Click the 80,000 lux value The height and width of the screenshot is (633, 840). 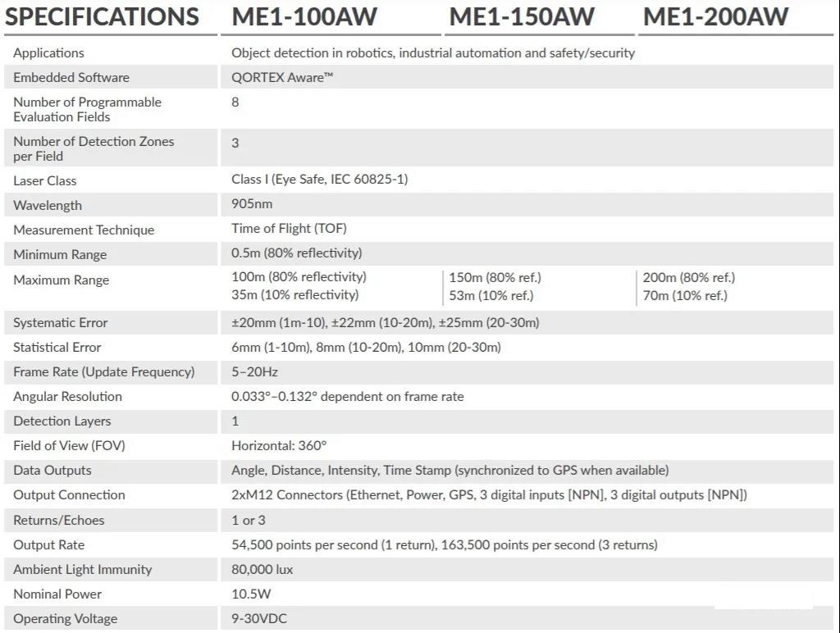(262, 570)
